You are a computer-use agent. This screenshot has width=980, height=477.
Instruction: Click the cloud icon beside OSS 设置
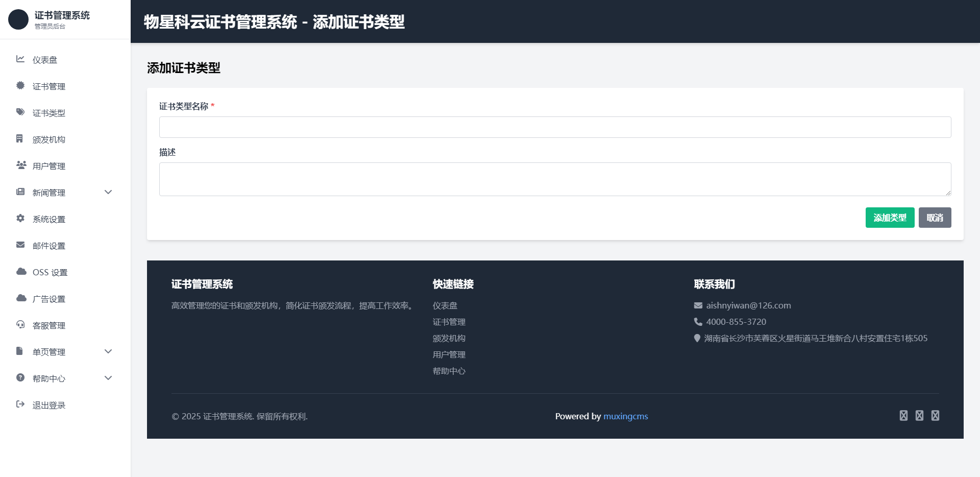21,271
